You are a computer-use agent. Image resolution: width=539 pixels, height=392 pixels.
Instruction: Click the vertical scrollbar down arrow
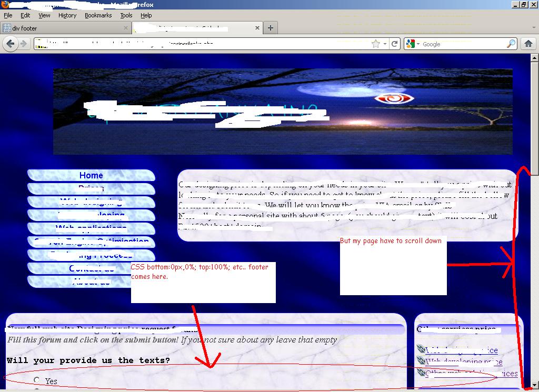[x=534, y=385]
